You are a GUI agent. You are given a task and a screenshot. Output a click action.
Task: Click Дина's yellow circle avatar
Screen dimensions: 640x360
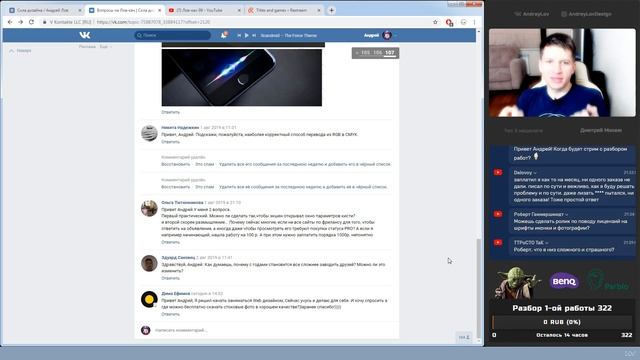coord(149,299)
